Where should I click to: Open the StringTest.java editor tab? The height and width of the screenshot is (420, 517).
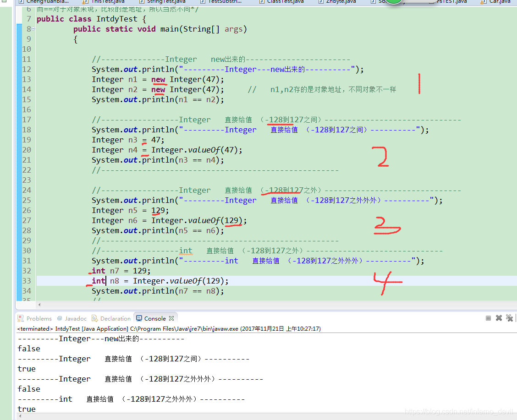coord(163,2)
